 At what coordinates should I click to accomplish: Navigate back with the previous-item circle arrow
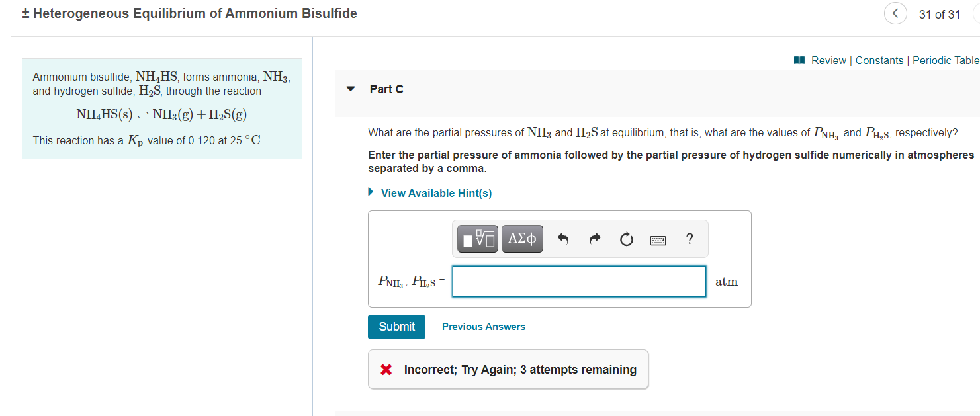click(895, 13)
